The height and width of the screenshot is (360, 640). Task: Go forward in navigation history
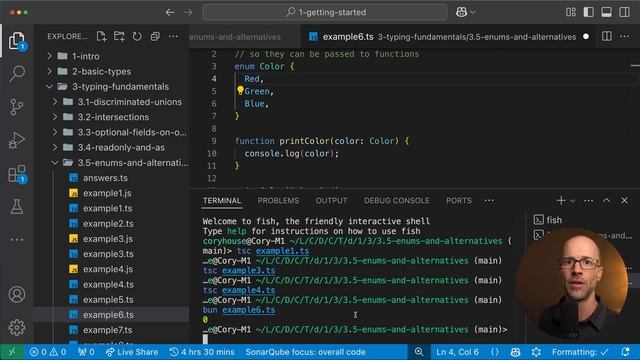point(188,12)
